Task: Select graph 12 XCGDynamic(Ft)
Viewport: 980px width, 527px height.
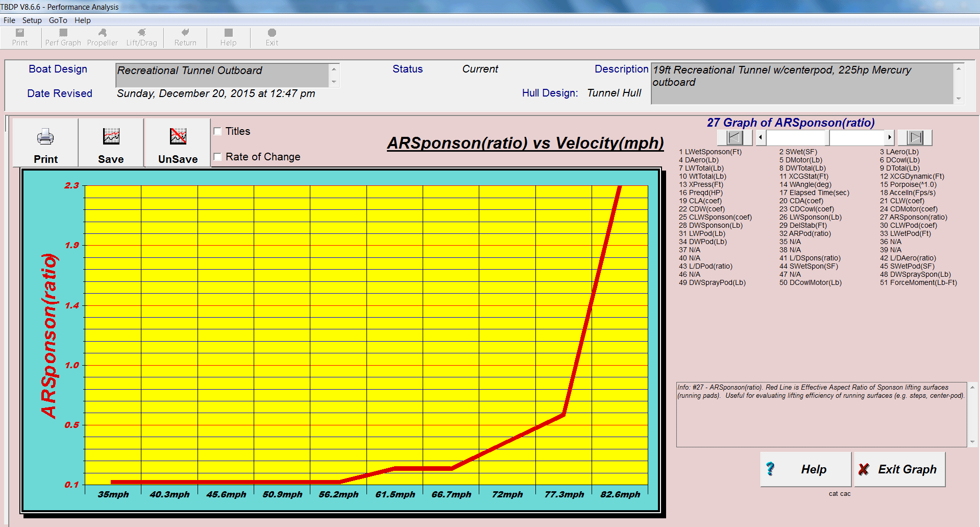Action: tap(912, 176)
